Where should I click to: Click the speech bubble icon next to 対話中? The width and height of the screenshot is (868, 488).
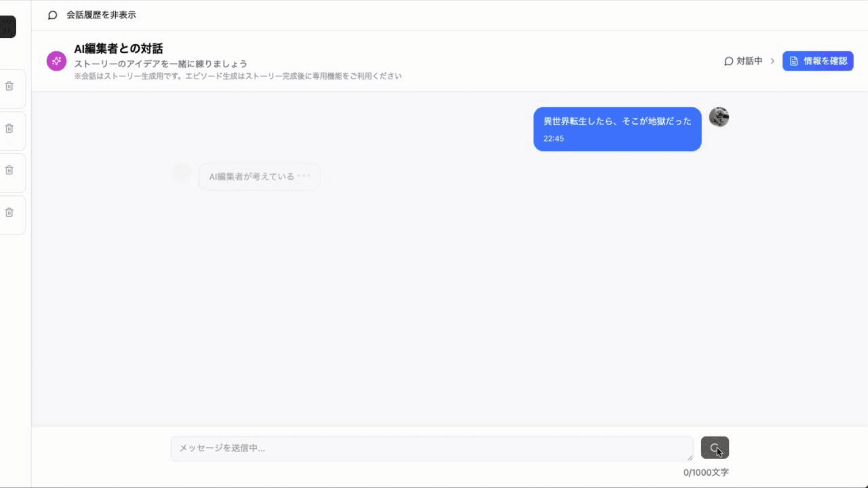coord(728,61)
